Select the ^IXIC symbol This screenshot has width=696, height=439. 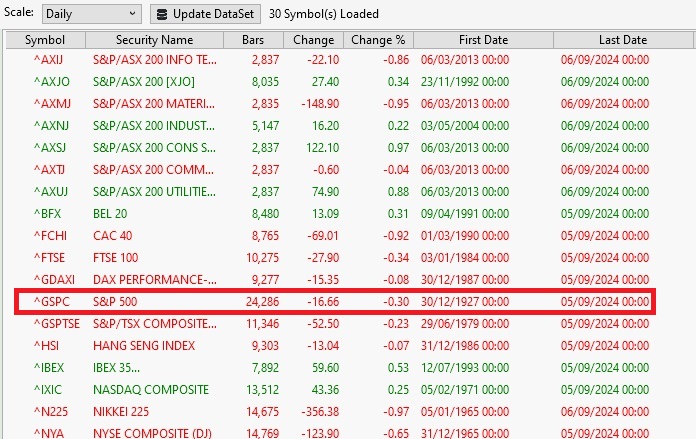[x=47, y=390]
